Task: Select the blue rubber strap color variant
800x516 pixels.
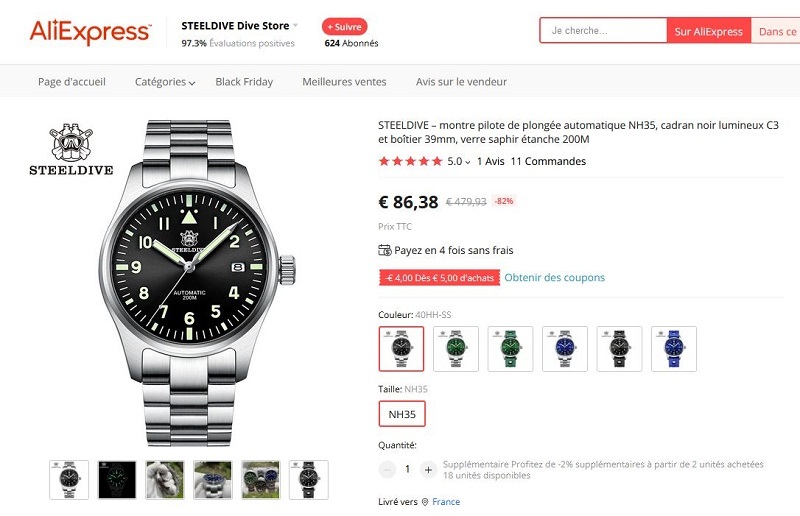Action: point(673,348)
